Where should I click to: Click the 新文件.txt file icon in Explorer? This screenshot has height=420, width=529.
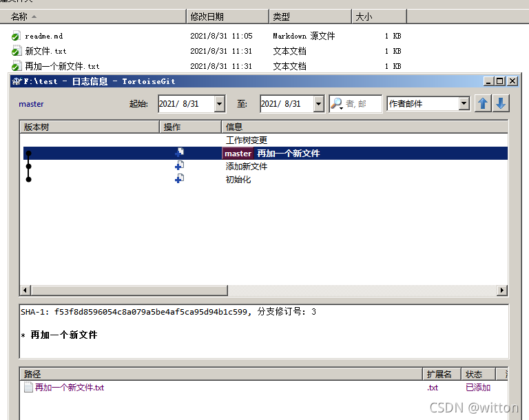(16, 51)
